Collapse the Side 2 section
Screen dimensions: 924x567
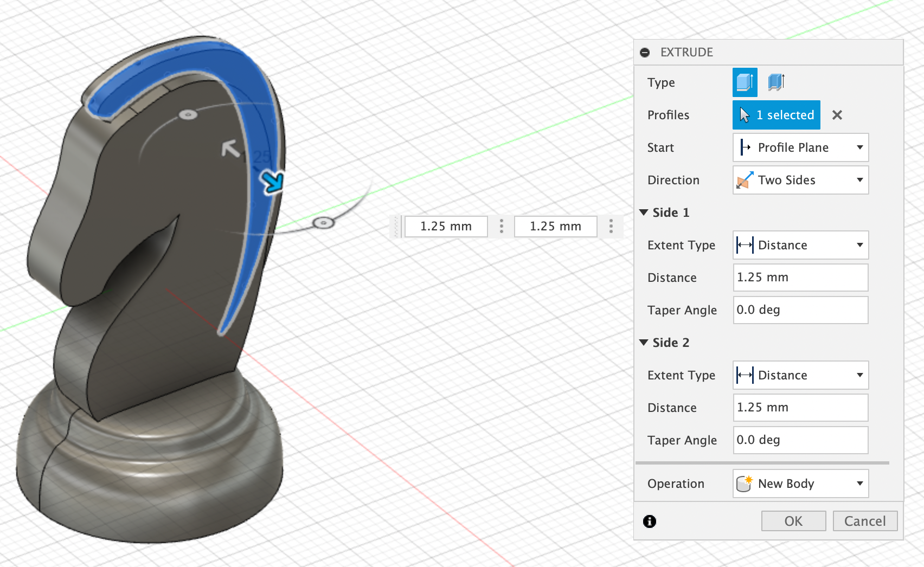tap(644, 343)
